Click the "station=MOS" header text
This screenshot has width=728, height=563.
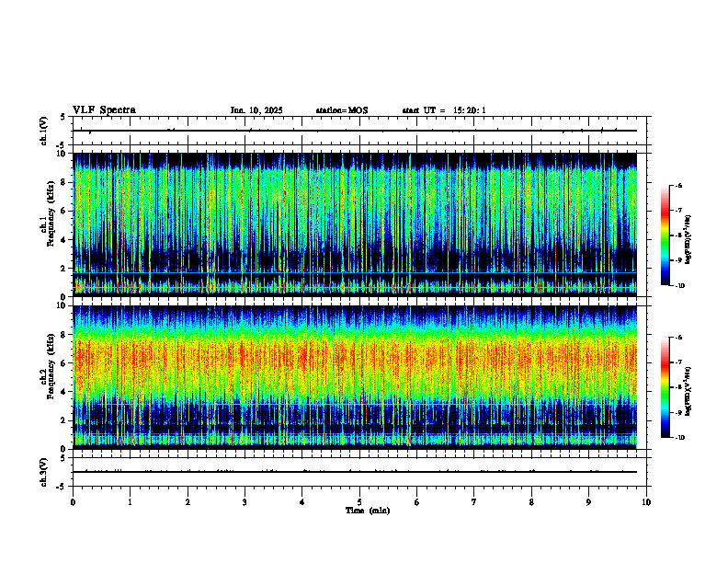[x=342, y=110]
